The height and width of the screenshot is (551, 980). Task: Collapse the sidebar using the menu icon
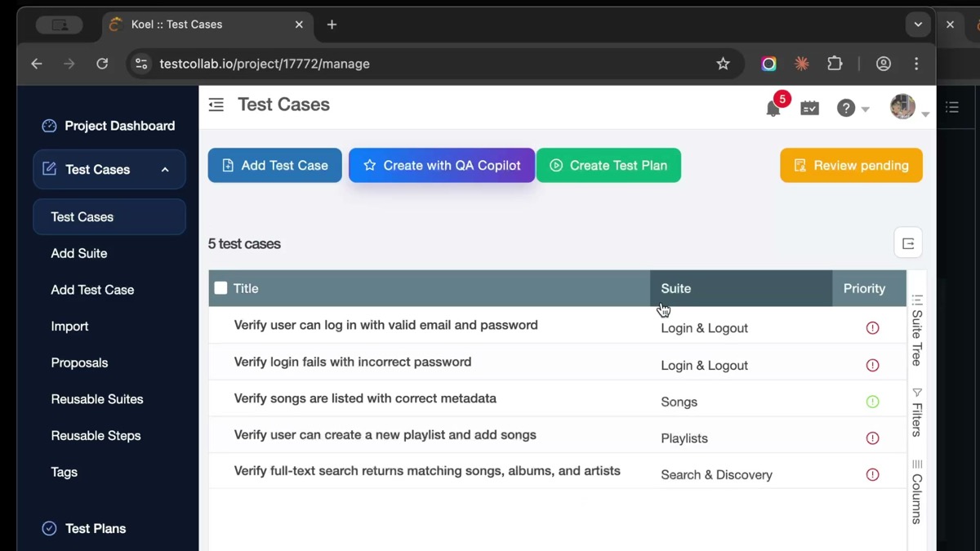click(216, 104)
